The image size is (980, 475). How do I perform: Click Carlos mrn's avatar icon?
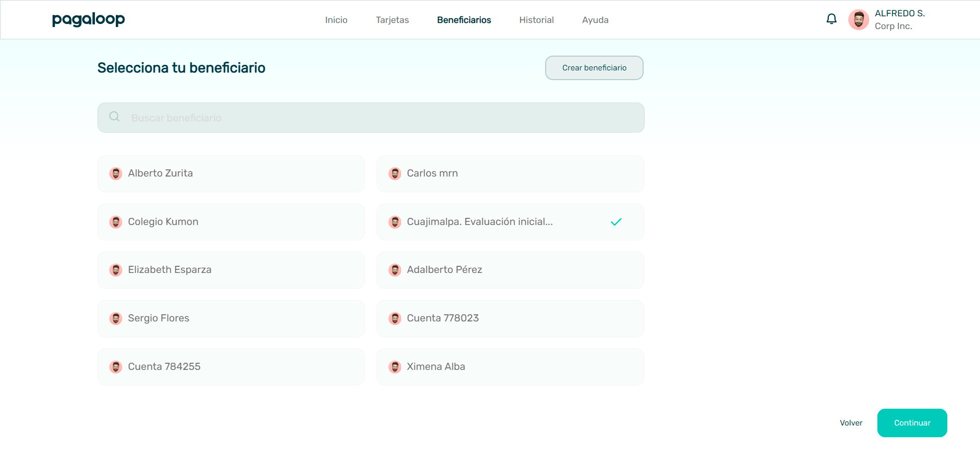point(395,173)
